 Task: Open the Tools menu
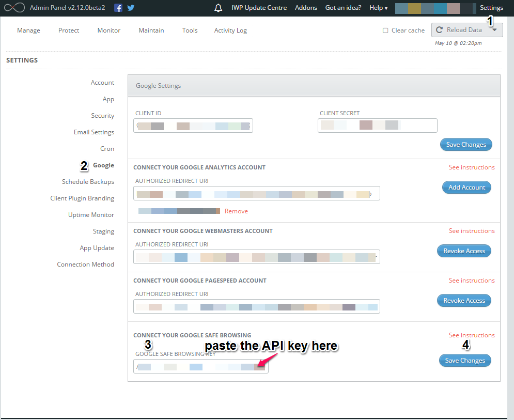click(190, 30)
